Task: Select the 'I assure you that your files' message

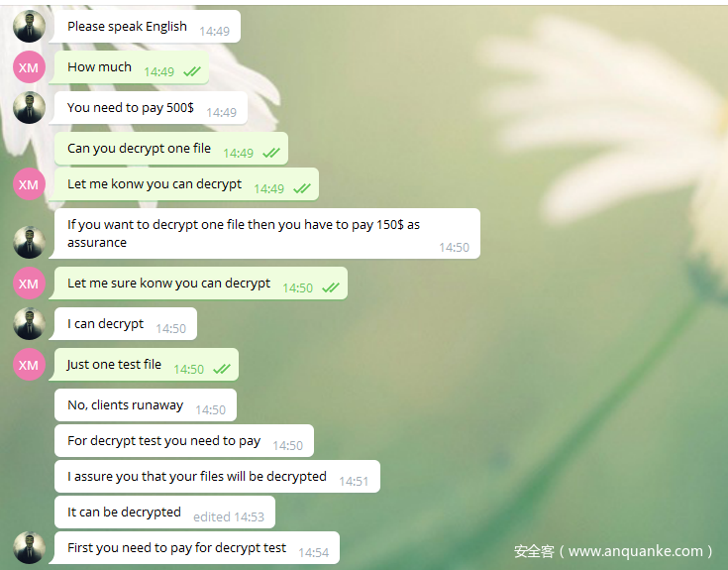Action: [x=217, y=477]
